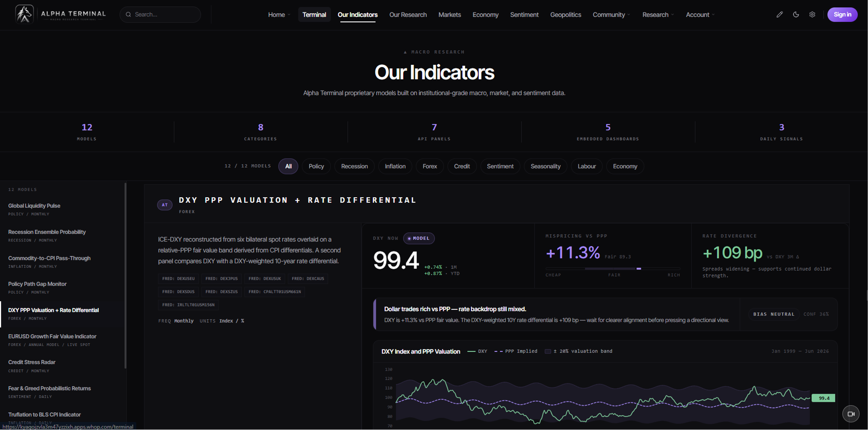Filter models by Labour
This screenshot has width=868, height=430.
click(x=587, y=166)
